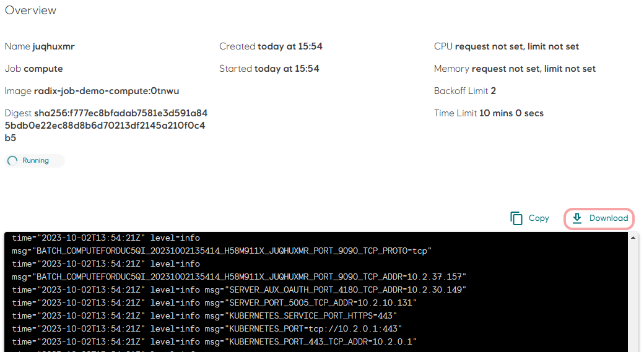The image size is (644, 352).
Task: Click the Copy clipboard icon
Action: click(x=516, y=218)
